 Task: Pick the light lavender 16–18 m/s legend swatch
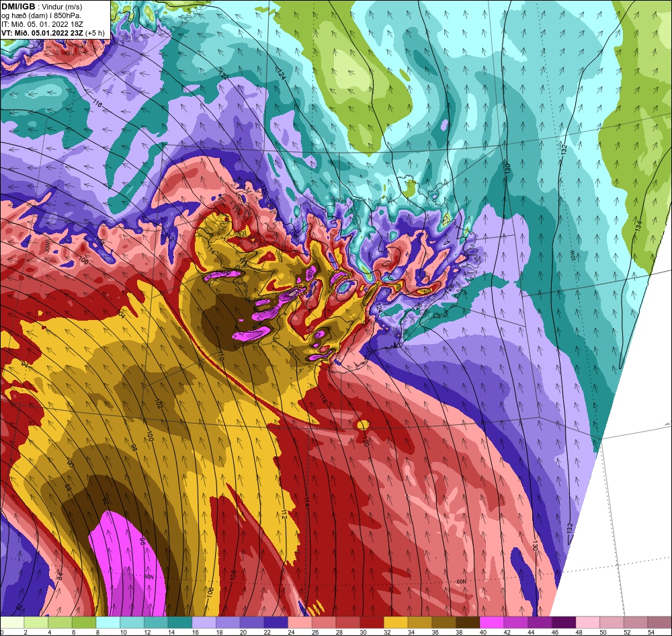[204, 623]
